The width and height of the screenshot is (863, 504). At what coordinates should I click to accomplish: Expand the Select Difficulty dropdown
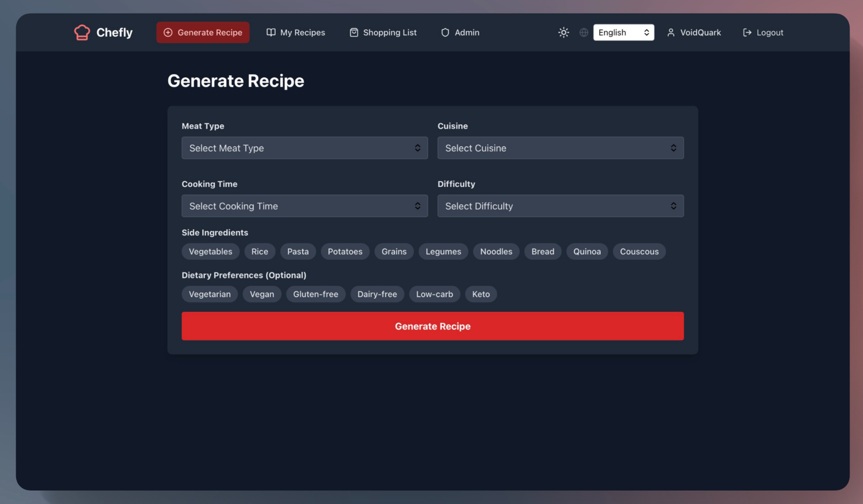click(560, 206)
